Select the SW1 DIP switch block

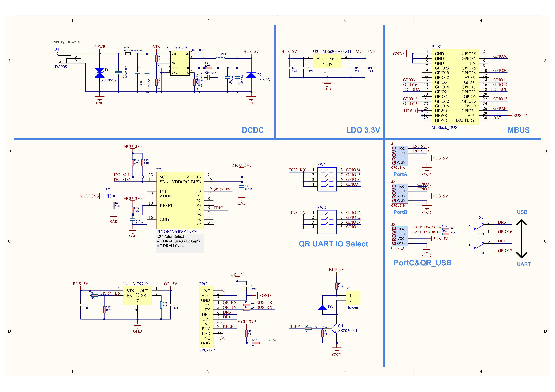[x=327, y=179]
